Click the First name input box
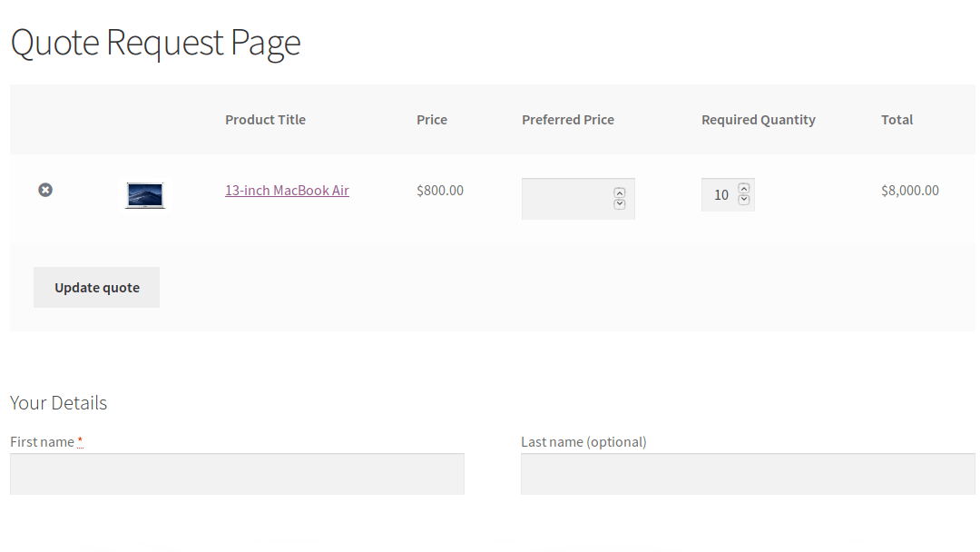Viewport: 980px width, 552px height. coord(236,473)
